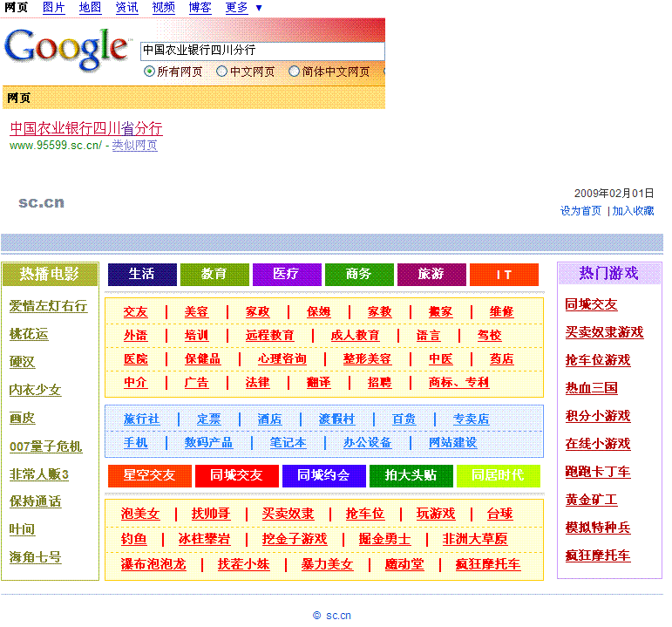Image resolution: width=672 pixels, height=627 pixels.
Task: Select the 商务 category tab
Action: (359, 275)
